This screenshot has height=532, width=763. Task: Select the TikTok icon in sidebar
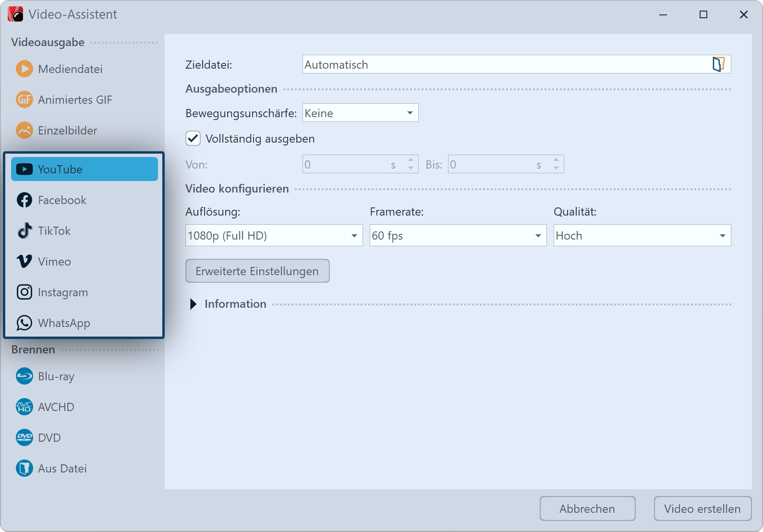(24, 231)
